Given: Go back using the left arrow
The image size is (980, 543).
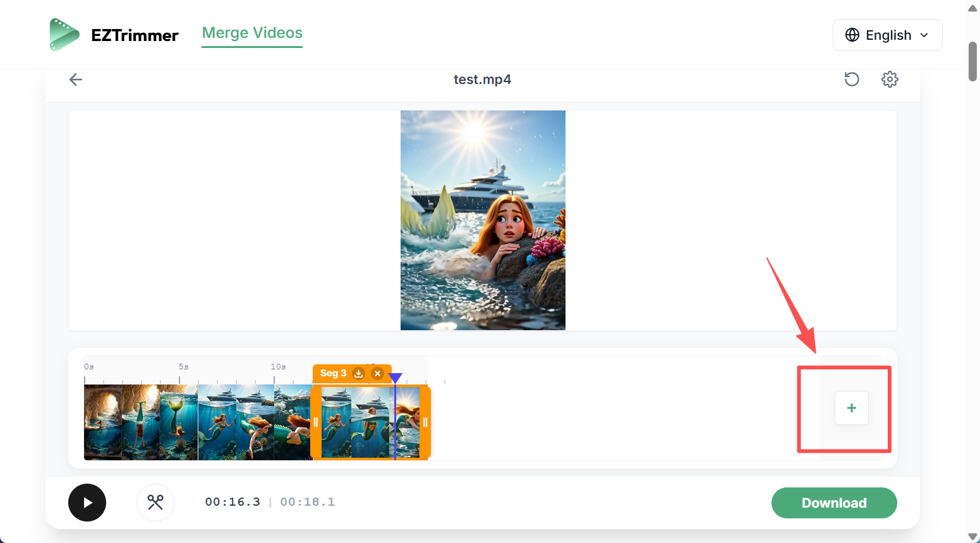Looking at the screenshot, I should tap(76, 80).
